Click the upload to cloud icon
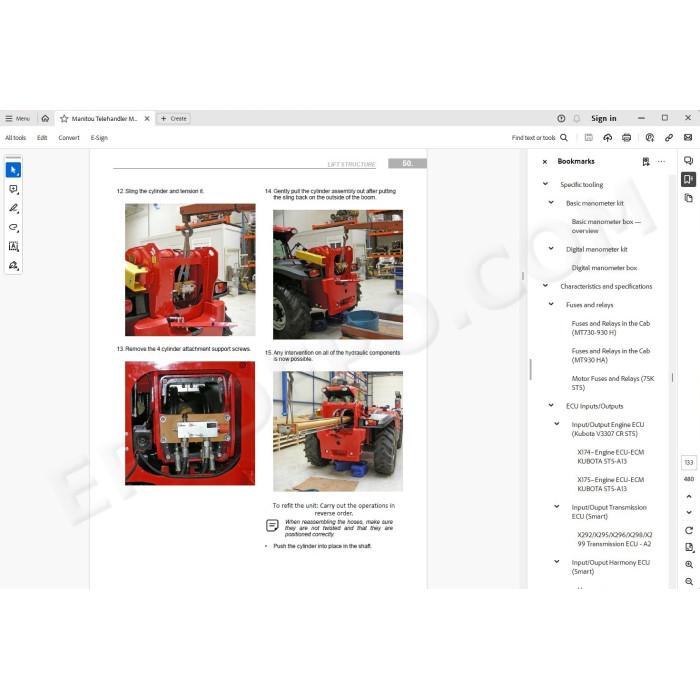This screenshot has height=700, width=700. pos(608,138)
